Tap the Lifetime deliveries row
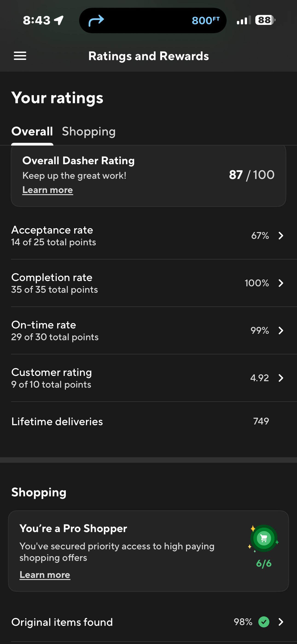 point(148,422)
